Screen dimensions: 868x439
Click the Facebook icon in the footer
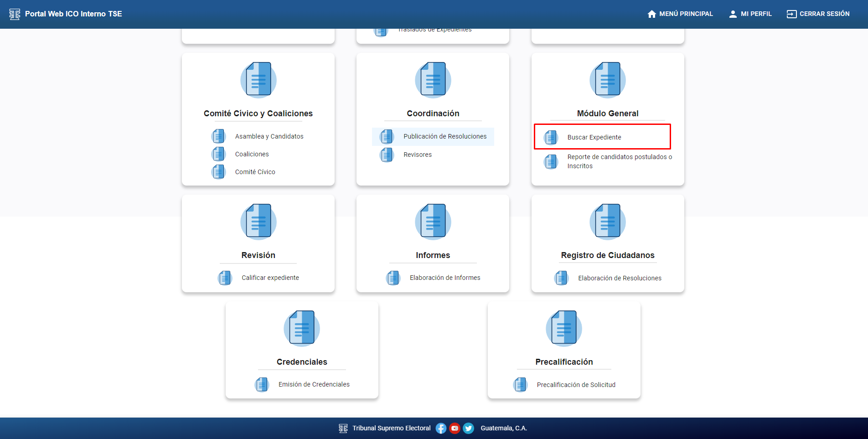pos(441,428)
